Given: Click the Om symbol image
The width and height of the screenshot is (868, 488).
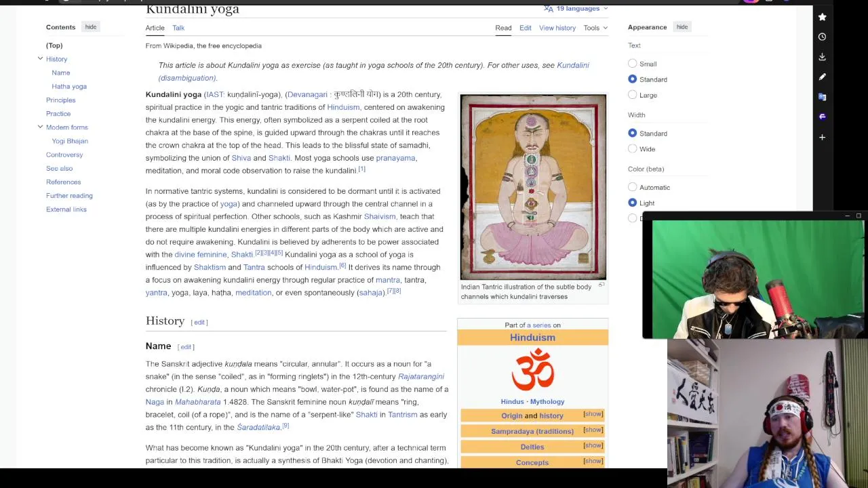Looking at the screenshot, I should point(532,369).
